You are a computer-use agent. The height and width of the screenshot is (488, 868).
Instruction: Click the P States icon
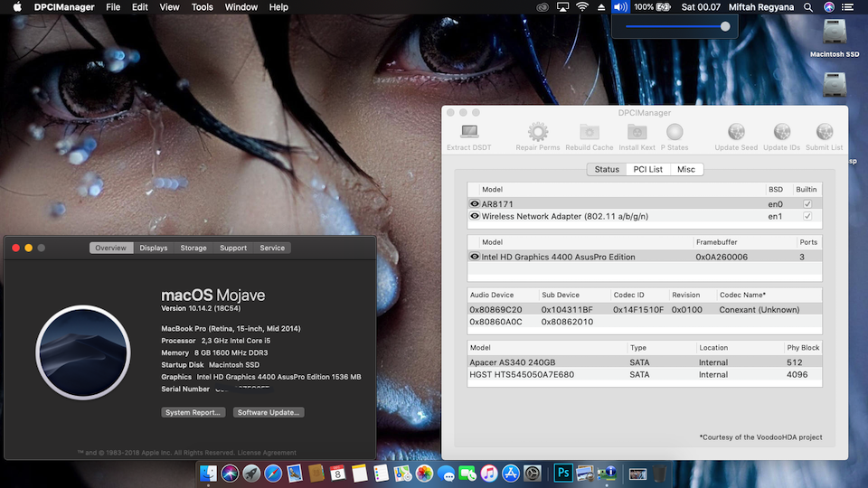tap(675, 133)
